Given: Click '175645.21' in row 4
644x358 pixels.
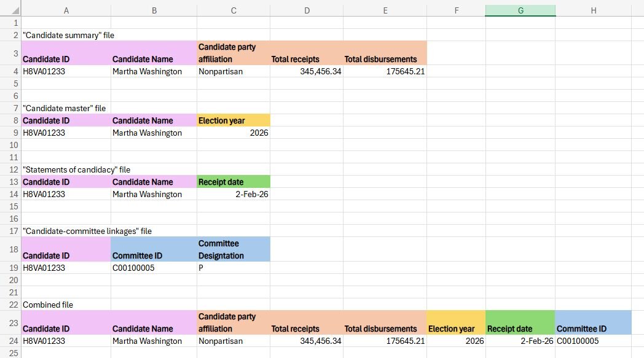Looking at the screenshot, I should [x=385, y=71].
